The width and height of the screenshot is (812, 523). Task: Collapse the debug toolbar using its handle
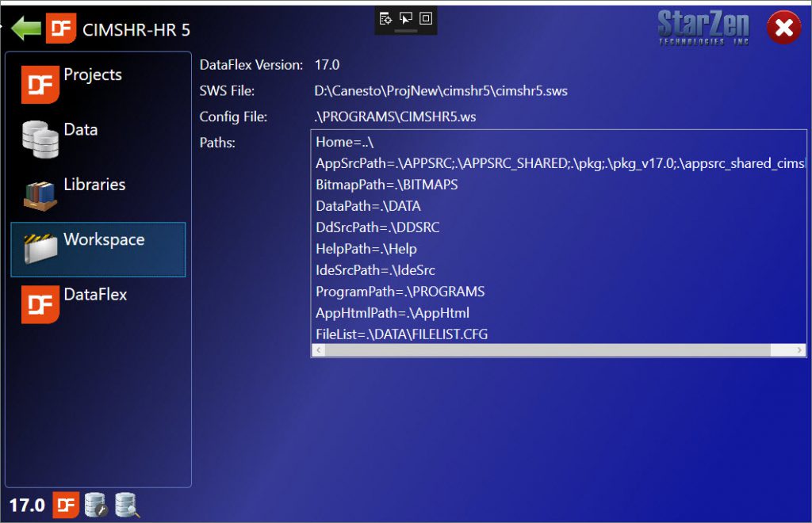pos(406,31)
